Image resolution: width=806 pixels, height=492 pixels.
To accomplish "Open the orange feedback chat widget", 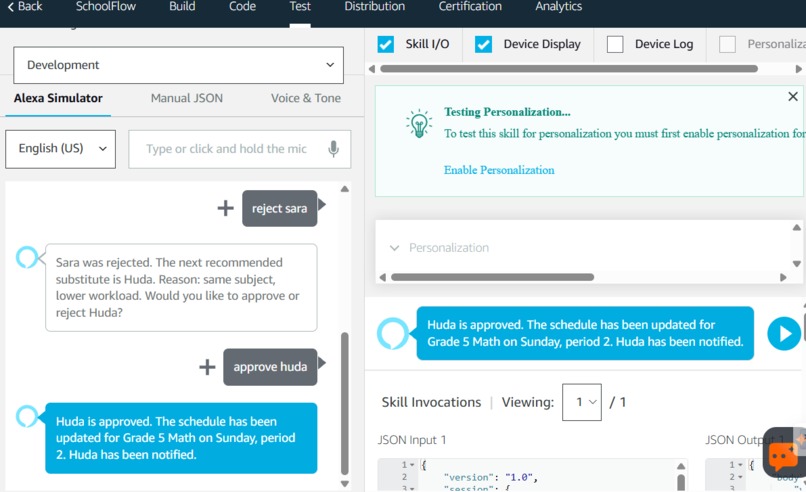I will tap(783, 454).
